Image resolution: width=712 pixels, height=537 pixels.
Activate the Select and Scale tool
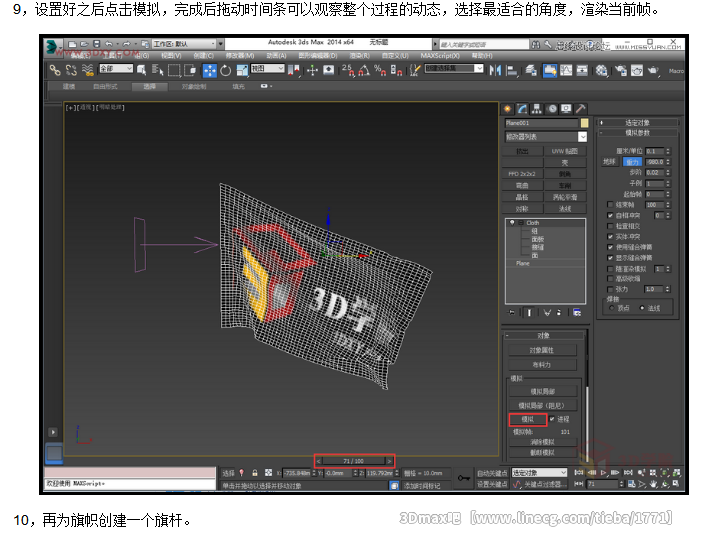[242, 70]
